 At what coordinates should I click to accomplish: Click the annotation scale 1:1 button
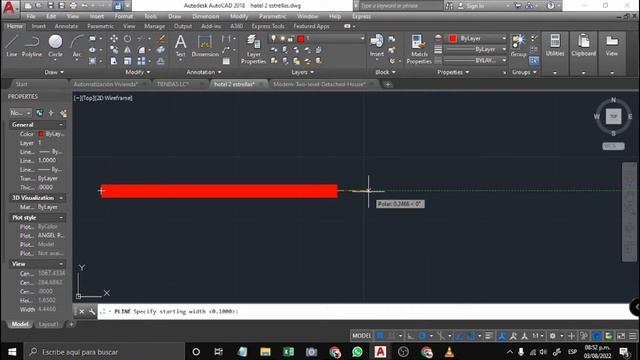pos(537,336)
